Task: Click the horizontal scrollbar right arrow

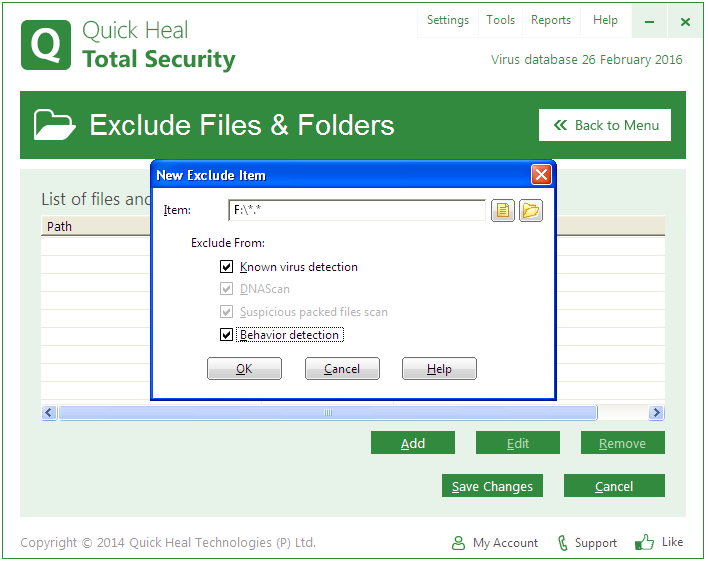Action: coord(656,413)
